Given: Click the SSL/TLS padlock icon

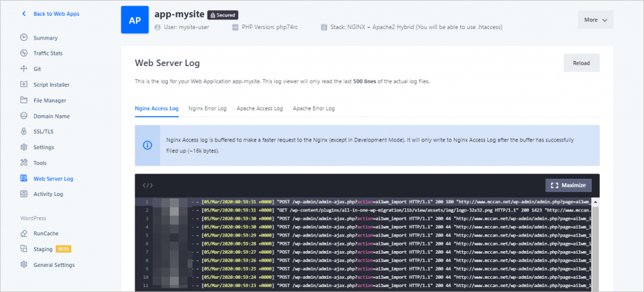Looking at the screenshot, I should tap(24, 131).
